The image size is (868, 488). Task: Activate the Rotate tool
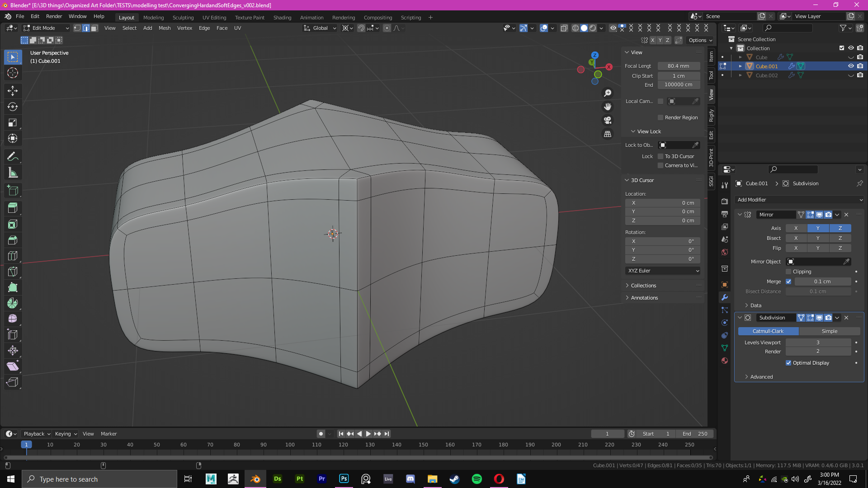13,107
